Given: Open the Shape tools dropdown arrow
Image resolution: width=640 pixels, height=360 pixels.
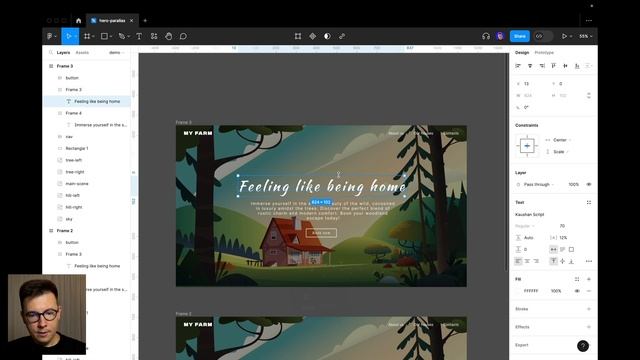Looking at the screenshot, I should [111, 36].
